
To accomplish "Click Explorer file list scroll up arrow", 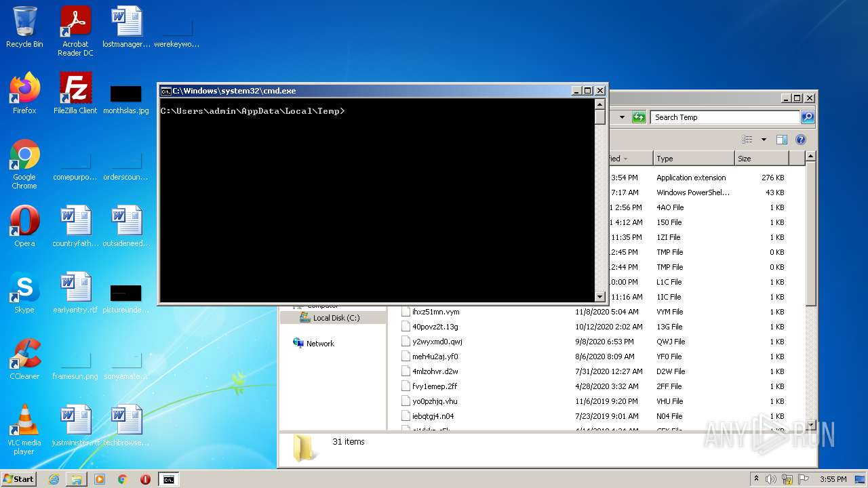I will pos(810,157).
